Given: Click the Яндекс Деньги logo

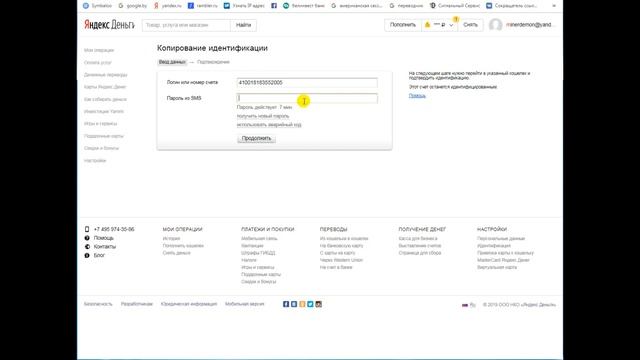Looking at the screenshot, I should coord(109,25).
